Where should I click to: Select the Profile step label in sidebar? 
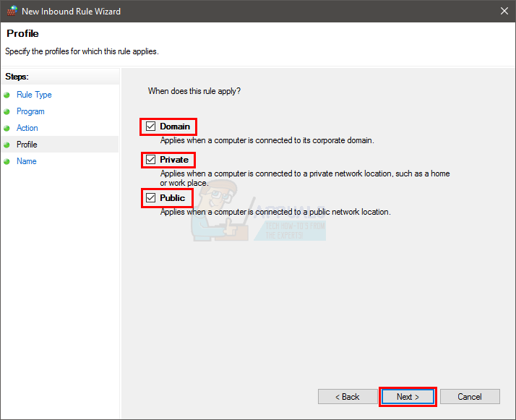[27, 145]
